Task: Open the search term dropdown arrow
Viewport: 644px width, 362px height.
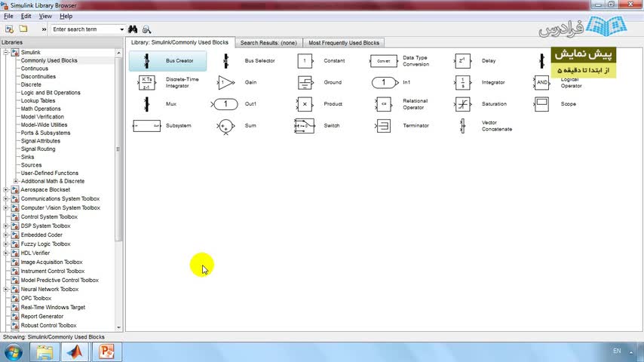Action: 121,29
